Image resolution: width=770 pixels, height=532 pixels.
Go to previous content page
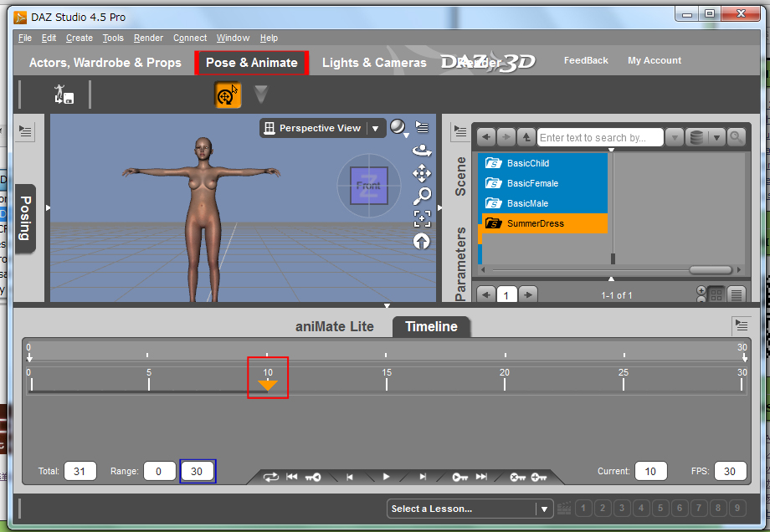point(486,294)
